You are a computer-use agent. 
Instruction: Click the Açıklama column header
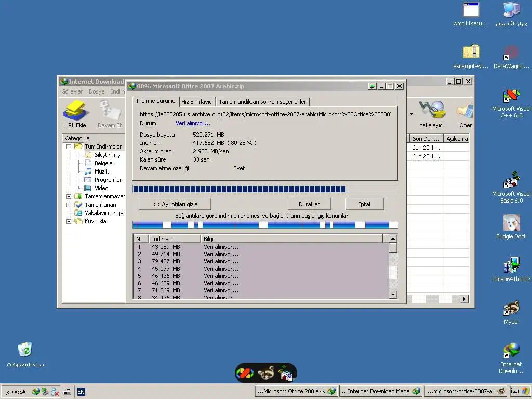pos(456,138)
